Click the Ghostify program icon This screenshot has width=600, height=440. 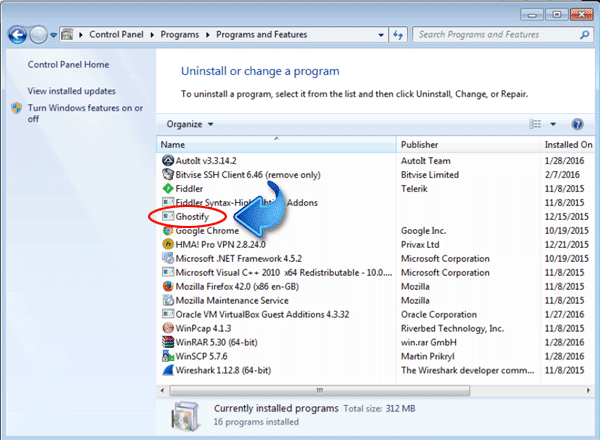click(x=168, y=216)
